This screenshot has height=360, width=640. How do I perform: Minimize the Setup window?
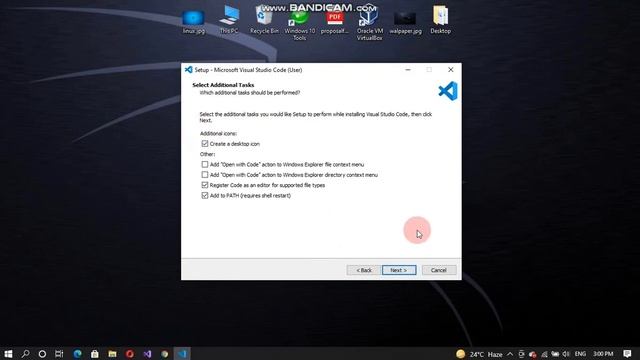coord(408,70)
